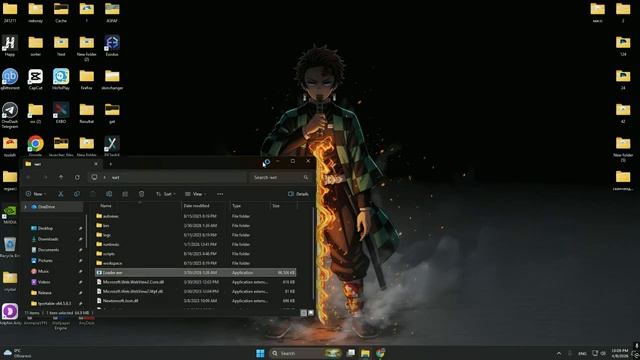Open Downloads in the sidebar

click(48, 239)
